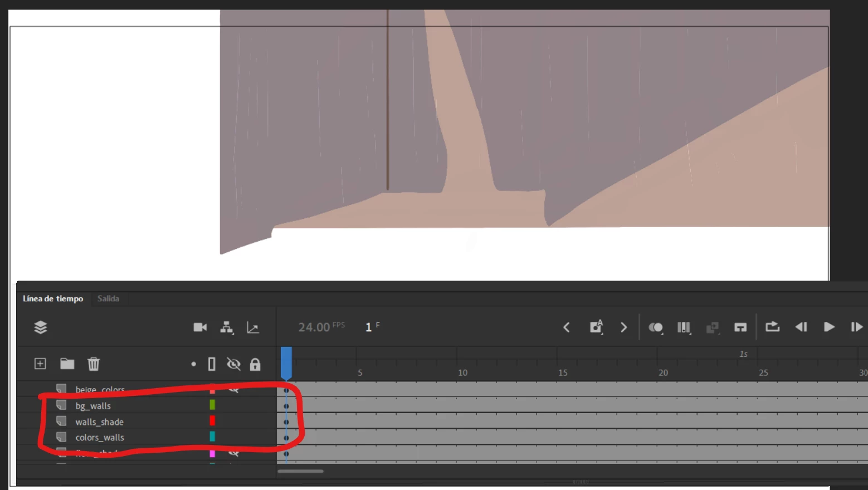Toggle layer parenting view icon
The width and height of the screenshot is (868, 490).
pyautogui.click(x=227, y=327)
